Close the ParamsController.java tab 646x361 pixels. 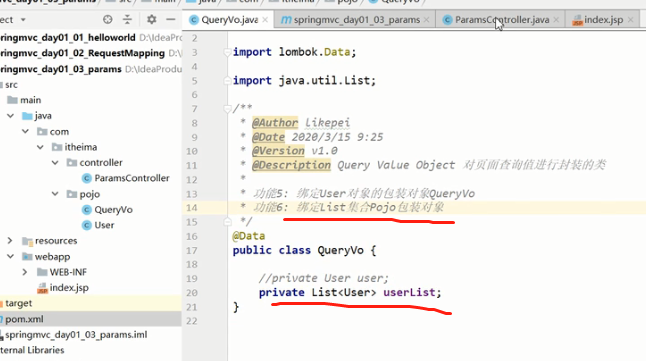pyautogui.click(x=556, y=20)
